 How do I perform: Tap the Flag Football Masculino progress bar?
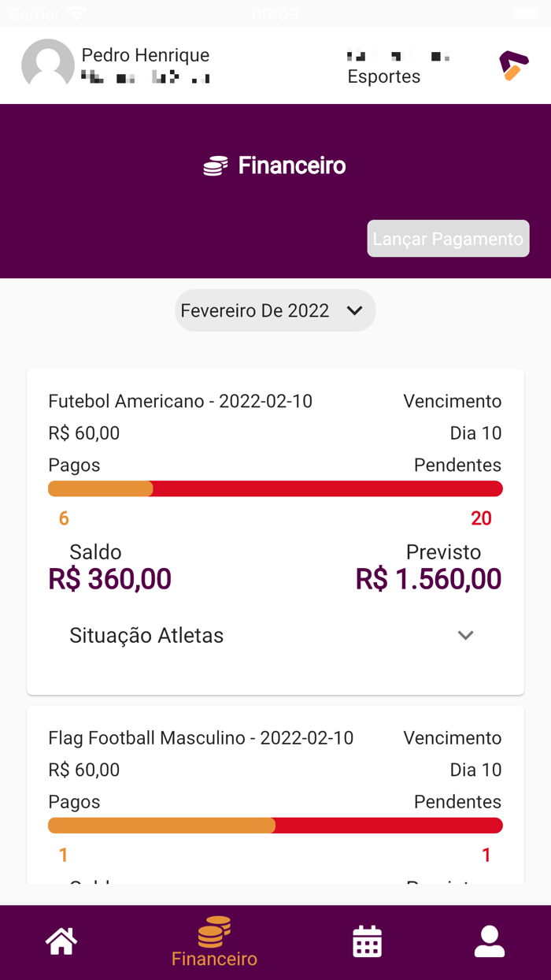tap(275, 826)
